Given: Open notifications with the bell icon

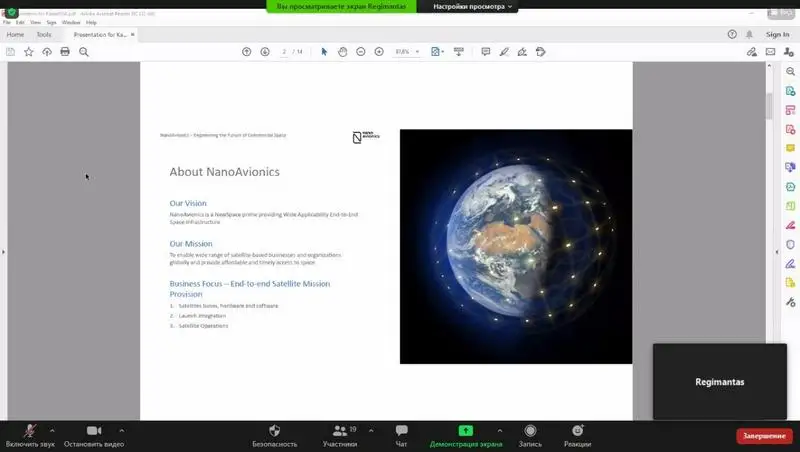Looking at the screenshot, I should click(749, 34).
